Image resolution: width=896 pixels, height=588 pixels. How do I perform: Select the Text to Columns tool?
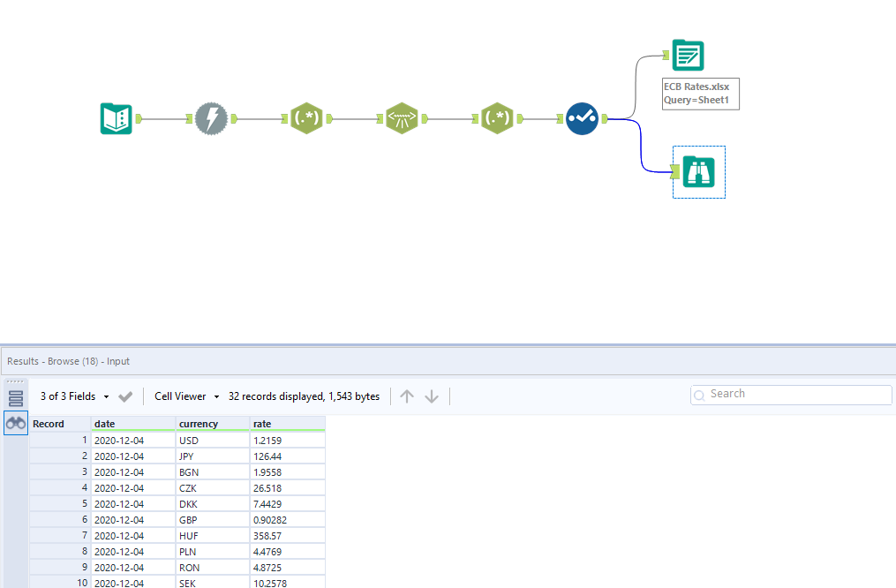[x=402, y=117]
